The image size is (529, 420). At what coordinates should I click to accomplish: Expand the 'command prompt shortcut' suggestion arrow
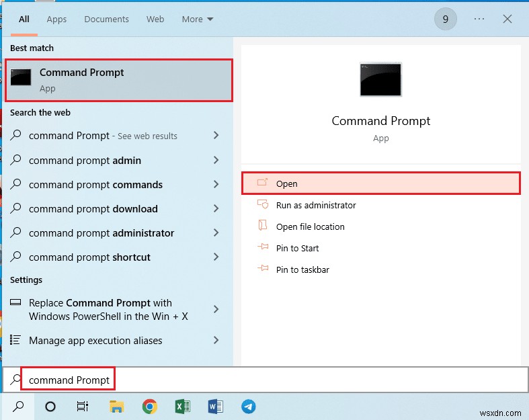point(216,257)
